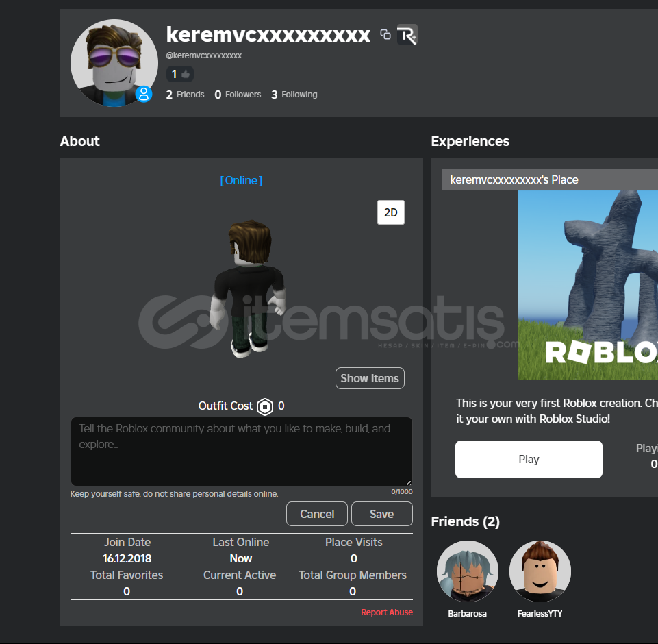
Task: Click the large keremvcxxxxxxxxx display name
Action: 268,34
